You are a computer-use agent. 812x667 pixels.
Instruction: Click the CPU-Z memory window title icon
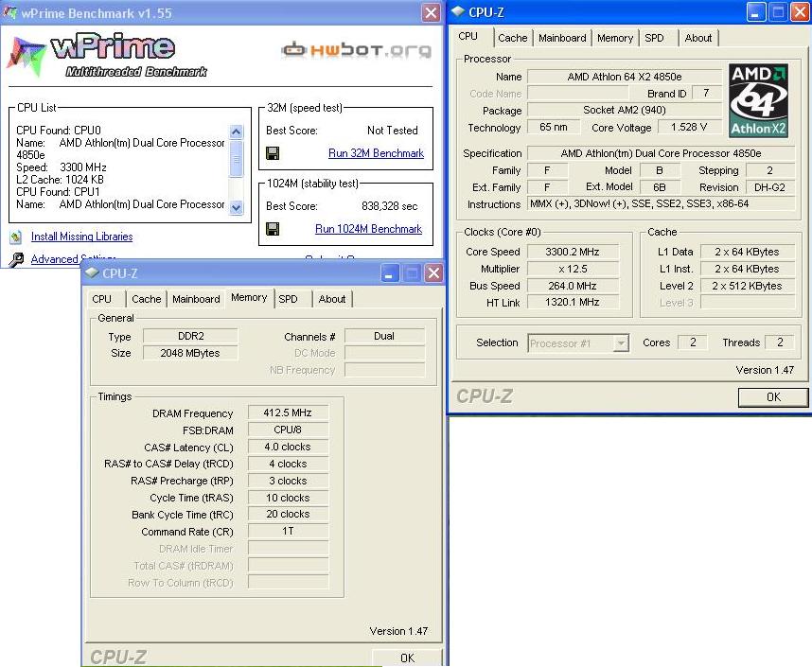click(x=92, y=272)
